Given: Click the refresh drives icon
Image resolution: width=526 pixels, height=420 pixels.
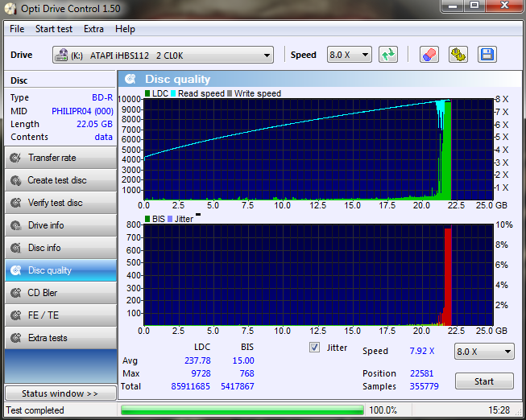Looking at the screenshot, I should point(388,55).
